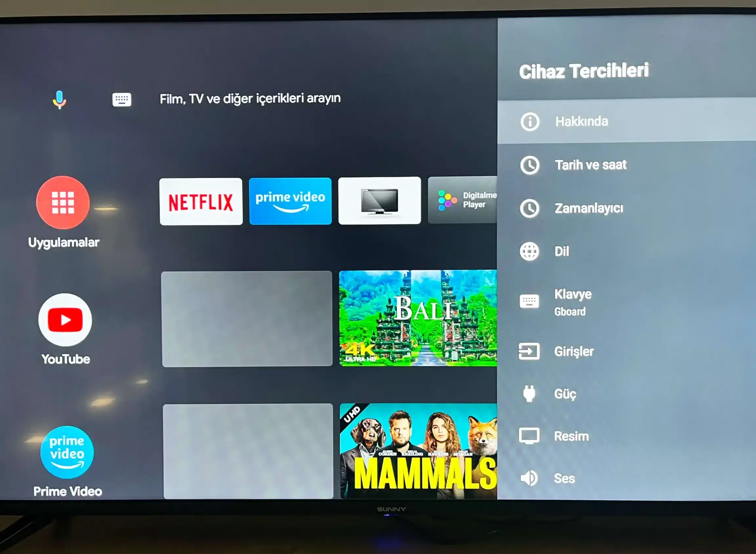
Task: Click the keyboard input icon
Action: (x=121, y=98)
